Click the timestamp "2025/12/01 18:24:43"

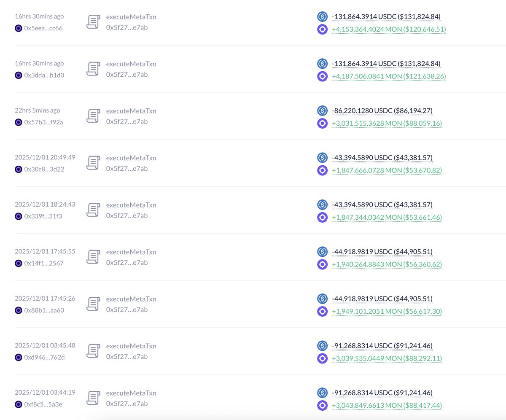coord(45,205)
